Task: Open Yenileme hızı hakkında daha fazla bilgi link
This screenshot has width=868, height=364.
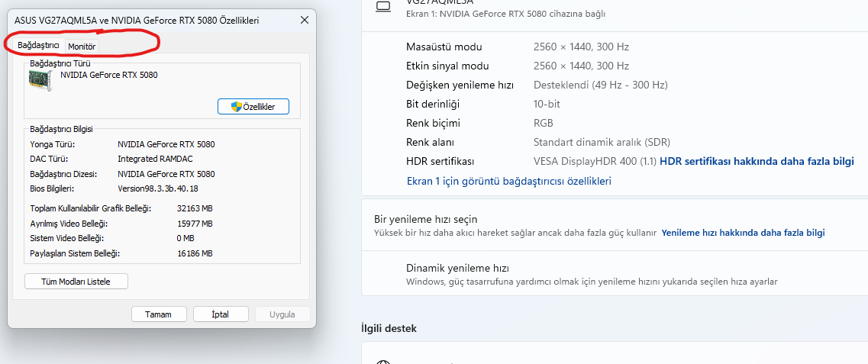Action: coord(743,233)
